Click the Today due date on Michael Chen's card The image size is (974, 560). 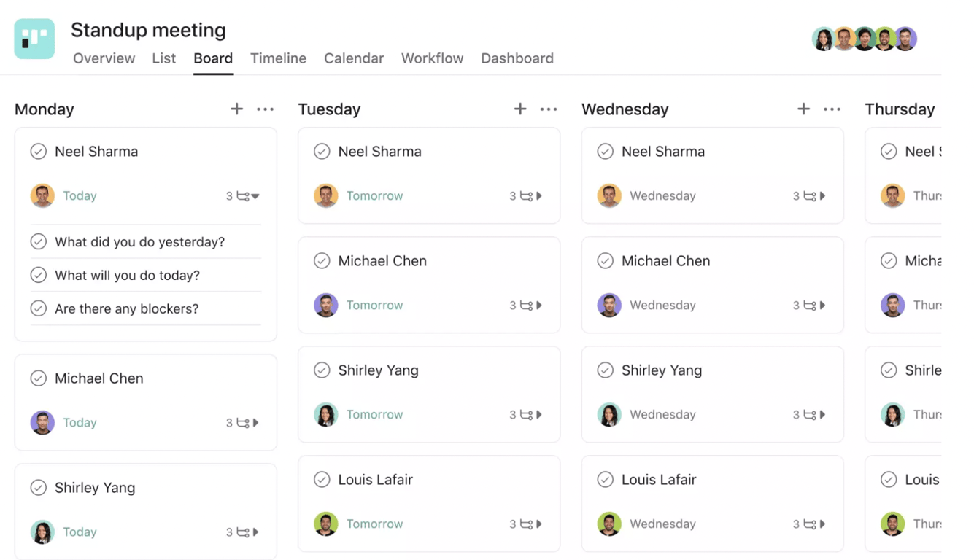click(80, 422)
